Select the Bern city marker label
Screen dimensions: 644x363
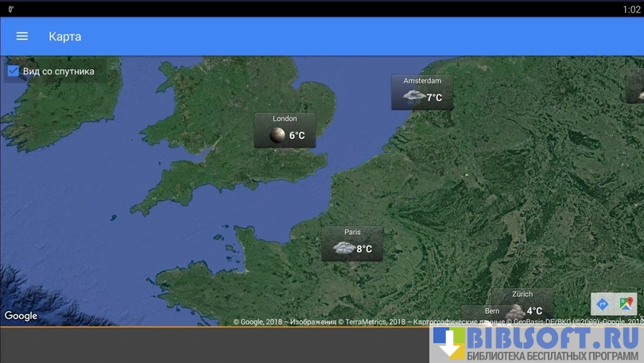point(492,311)
